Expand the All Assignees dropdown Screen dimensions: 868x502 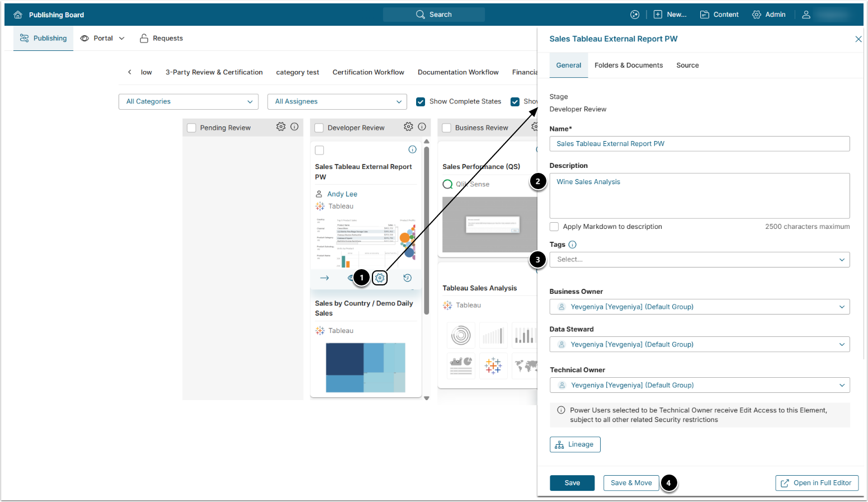pos(337,101)
